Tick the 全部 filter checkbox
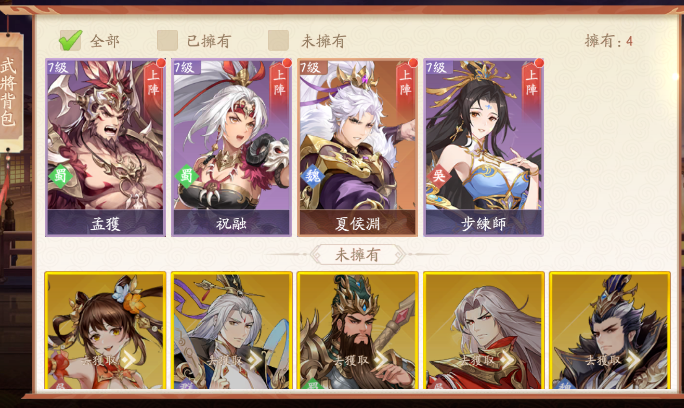Screen dimensions: 684x408 (x=70, y=41)
